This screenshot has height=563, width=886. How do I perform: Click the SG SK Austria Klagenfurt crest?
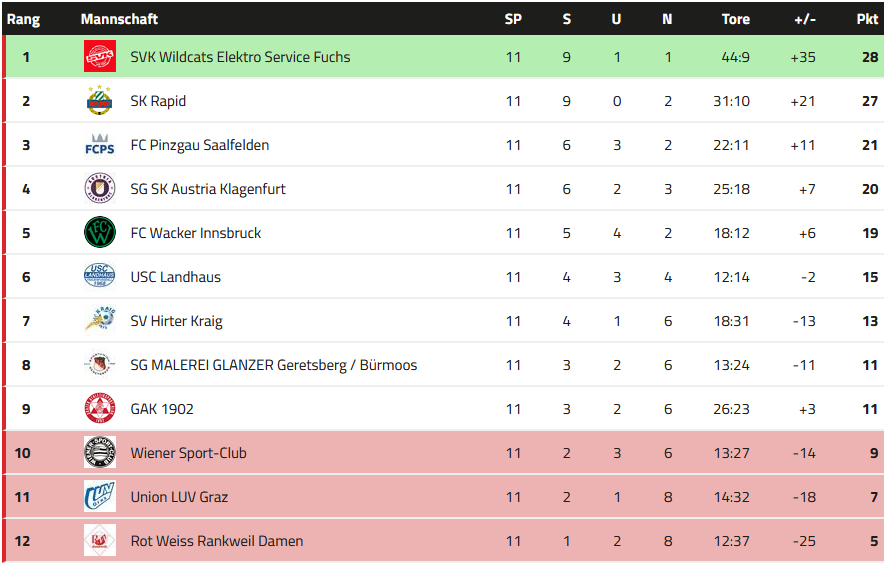click(100, 189)
